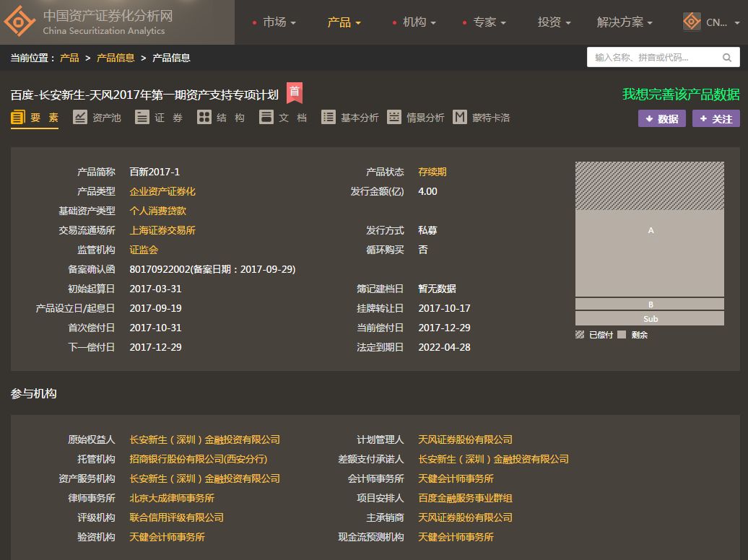Screen dimensions: 748x560
Task: Open 原始权益人 长安新生 company link
Action: tap(204, 439)
